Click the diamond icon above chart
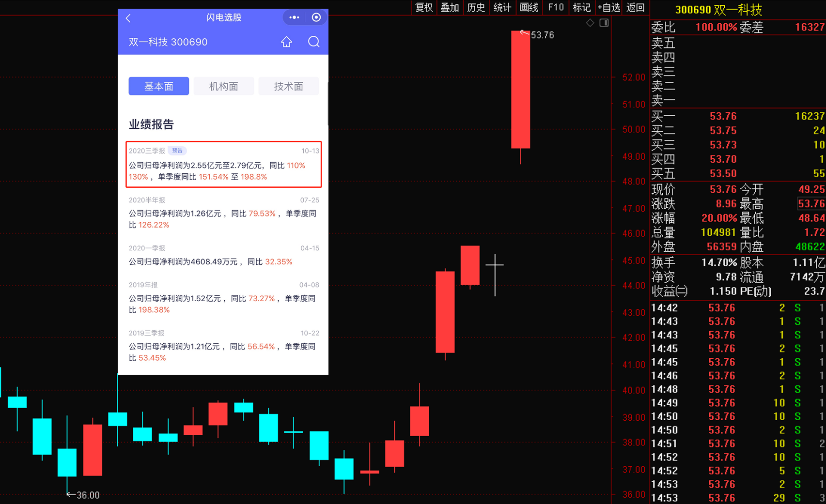The image size is (826, 504). (x=590, y=23)
